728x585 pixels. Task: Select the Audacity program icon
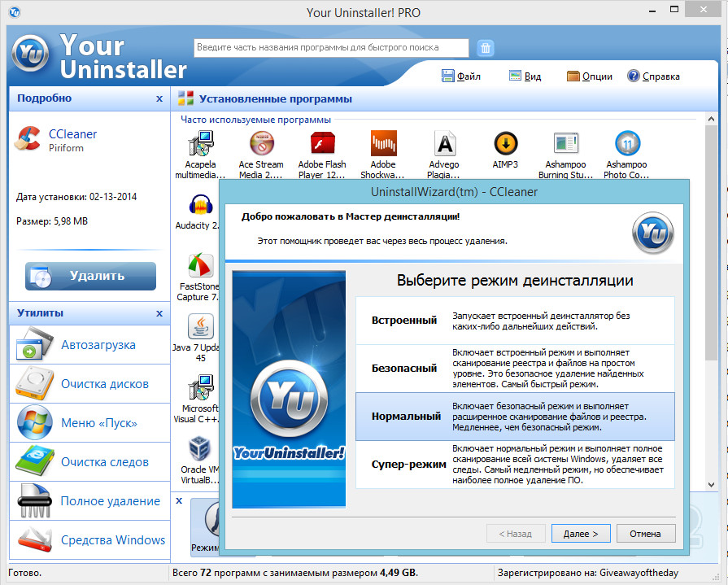201,205
